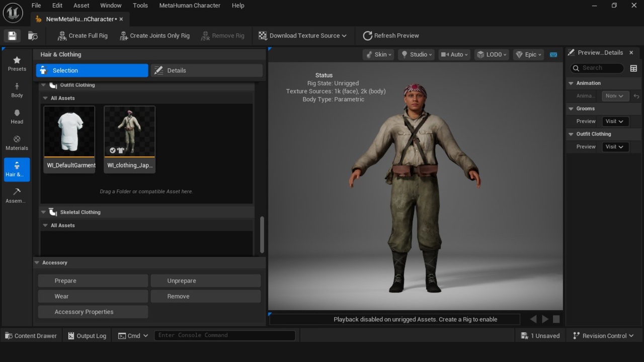644x362 pixels.
Task: Click the Enter Console Command field
Action: pos(224,335)
